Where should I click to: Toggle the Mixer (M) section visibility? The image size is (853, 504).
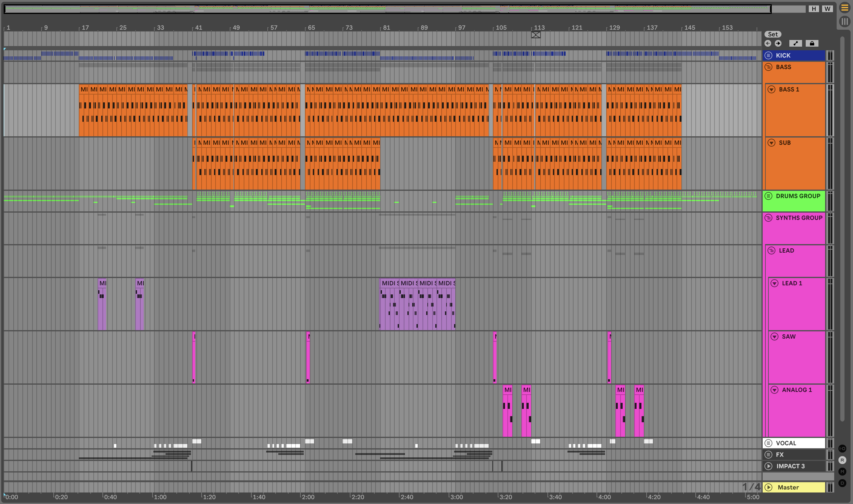pos(842,471)
